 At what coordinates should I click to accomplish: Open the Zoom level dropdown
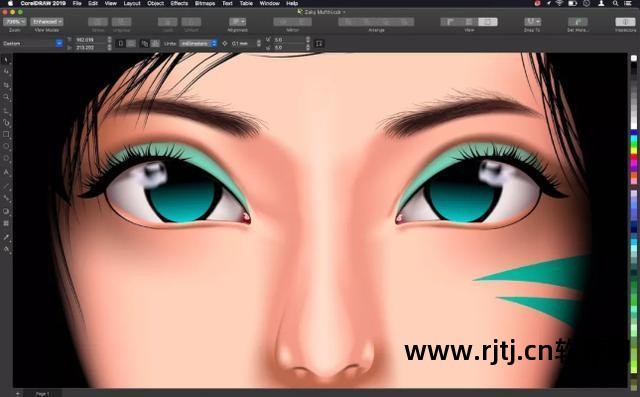[x=15, y=22]
